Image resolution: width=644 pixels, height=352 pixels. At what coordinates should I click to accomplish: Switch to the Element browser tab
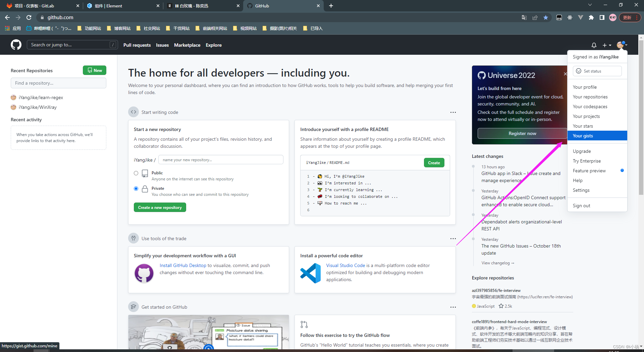point(122,6)
